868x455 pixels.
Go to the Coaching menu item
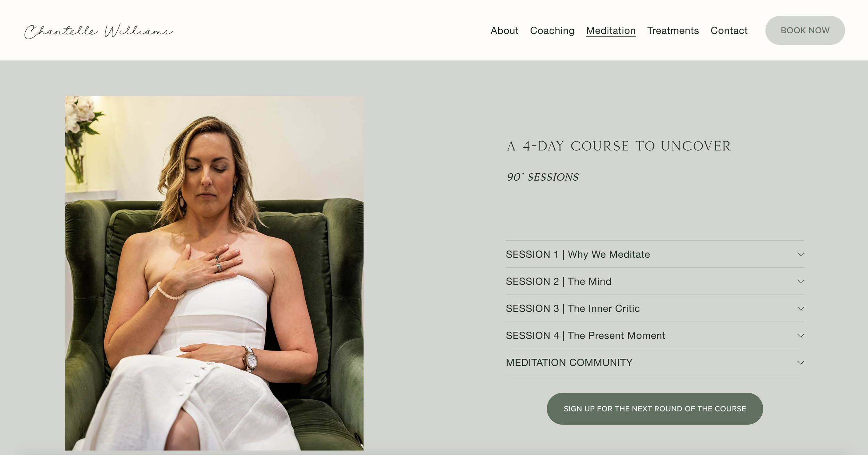[x=552, y=31]
